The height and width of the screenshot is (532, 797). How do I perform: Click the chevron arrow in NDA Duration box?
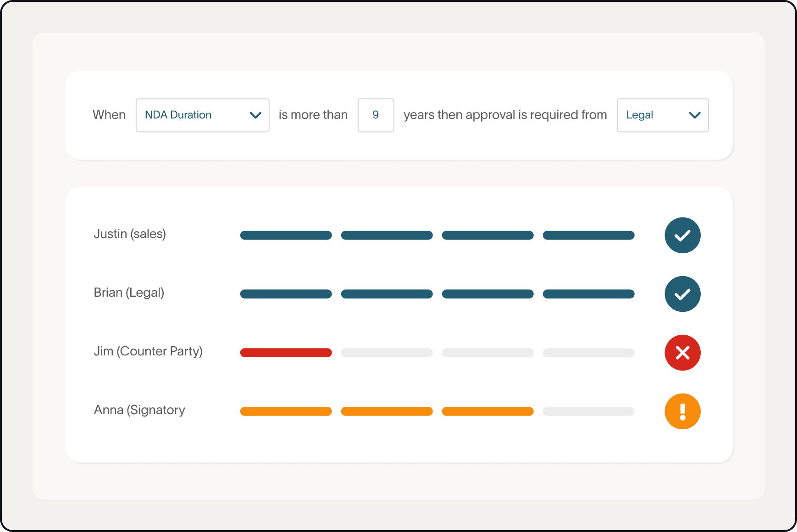coord(255,115)
